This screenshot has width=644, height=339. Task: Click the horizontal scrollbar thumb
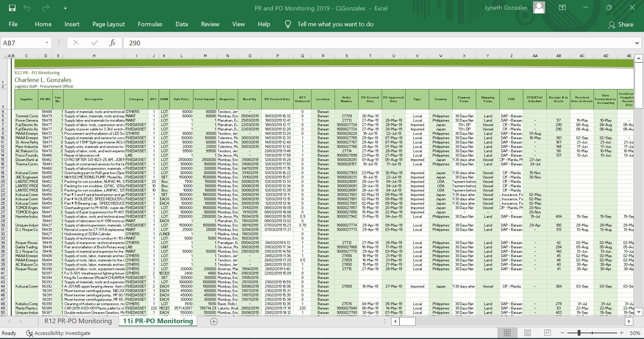click(408, 321)
